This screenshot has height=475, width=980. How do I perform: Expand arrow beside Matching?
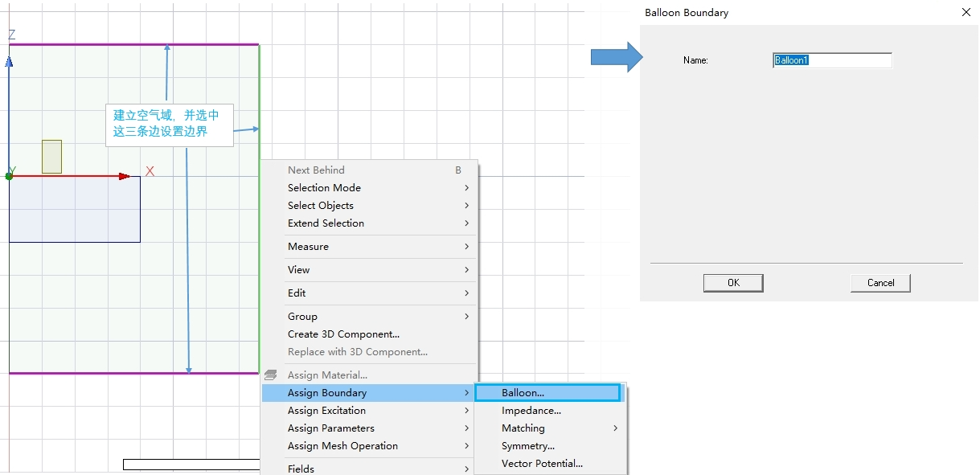pyautogui.click(x=616, y=428)
